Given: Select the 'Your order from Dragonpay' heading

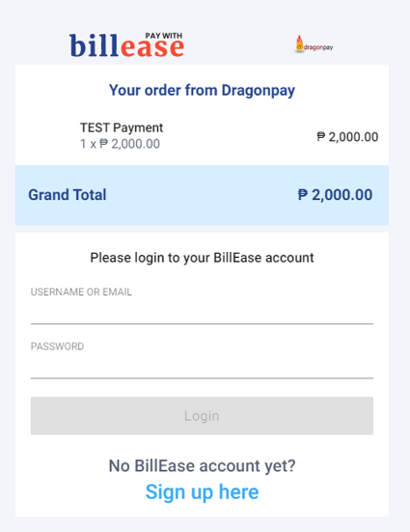Looking at the screenshot, I should 202,91.
